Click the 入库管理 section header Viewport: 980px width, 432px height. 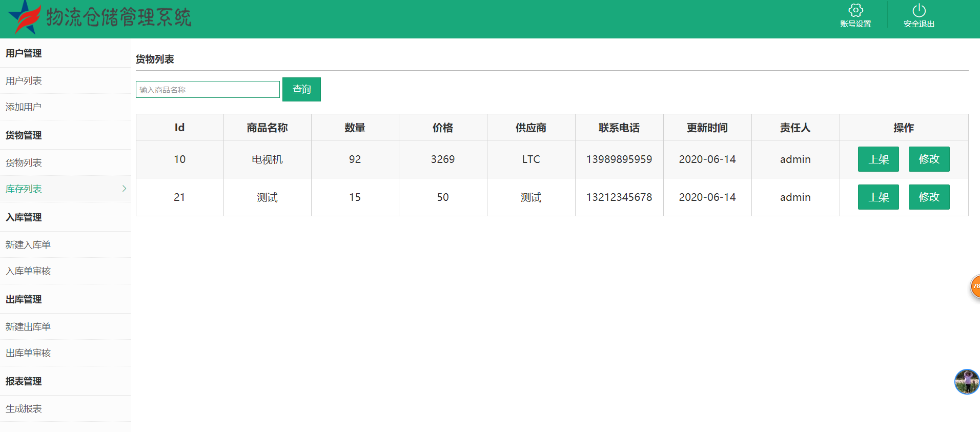tap(24, 217)
